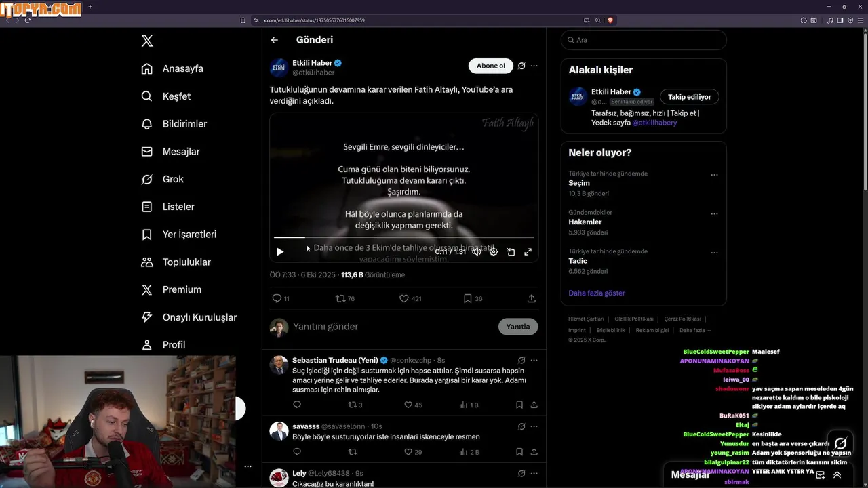
Task: Bookmark the Etkili Haber post, 36 saves
Action: (473, 298)
